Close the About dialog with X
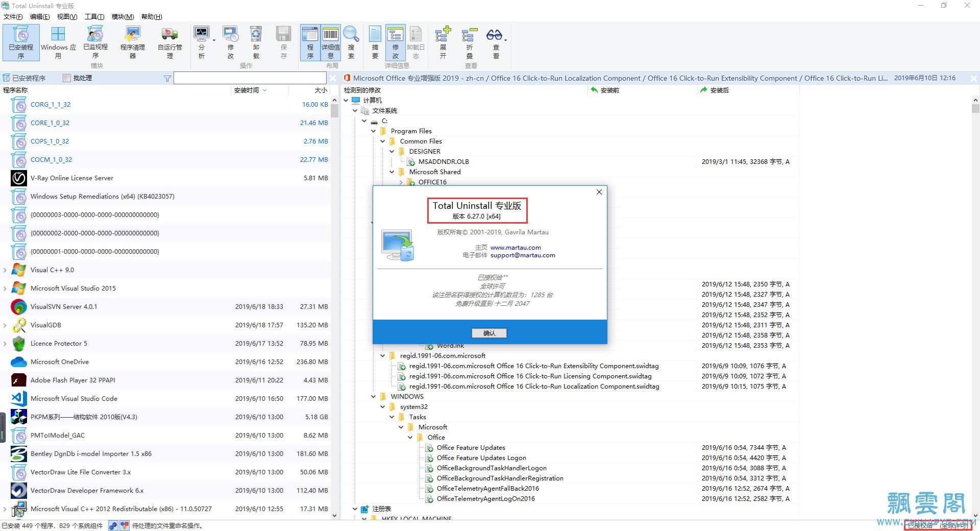Screen dimensions: 980x531 click(599, 192)
